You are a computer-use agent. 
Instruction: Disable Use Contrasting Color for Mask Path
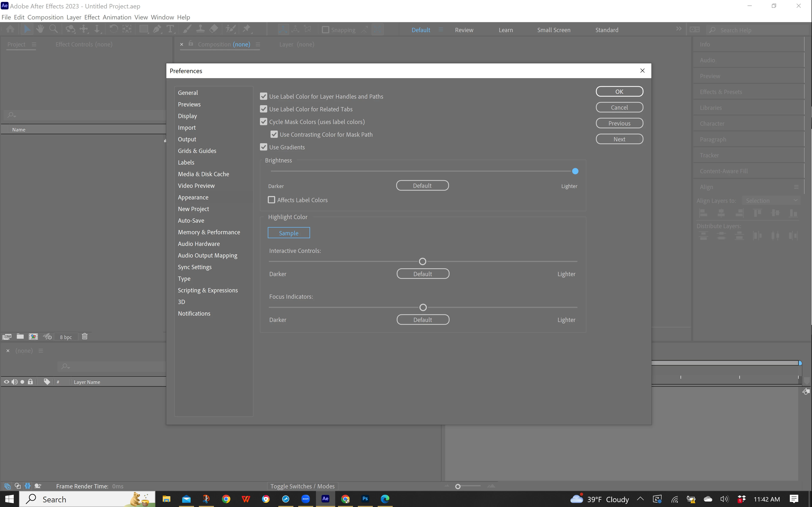pyautogui.click(x=274, y=135)
